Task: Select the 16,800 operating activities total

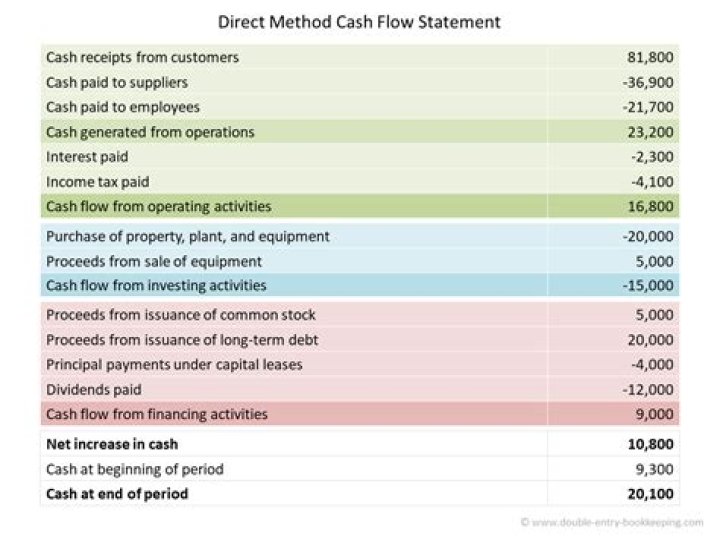Action: click(x=651, y=206)
